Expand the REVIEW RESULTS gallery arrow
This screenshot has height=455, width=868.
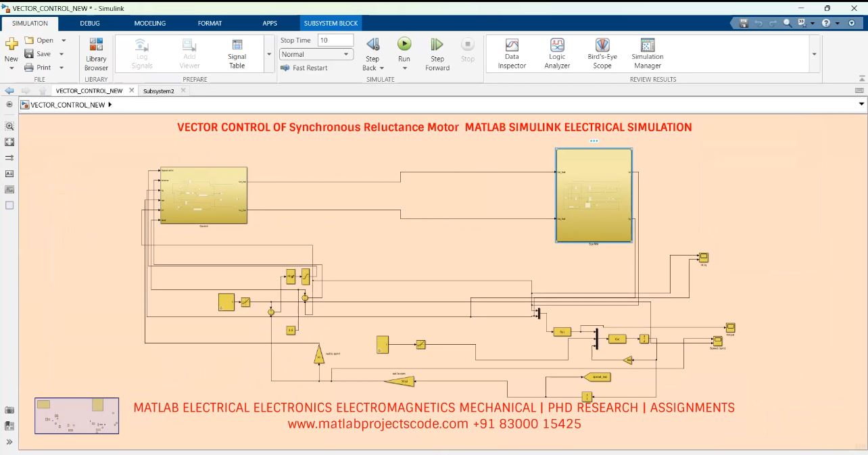814,53
